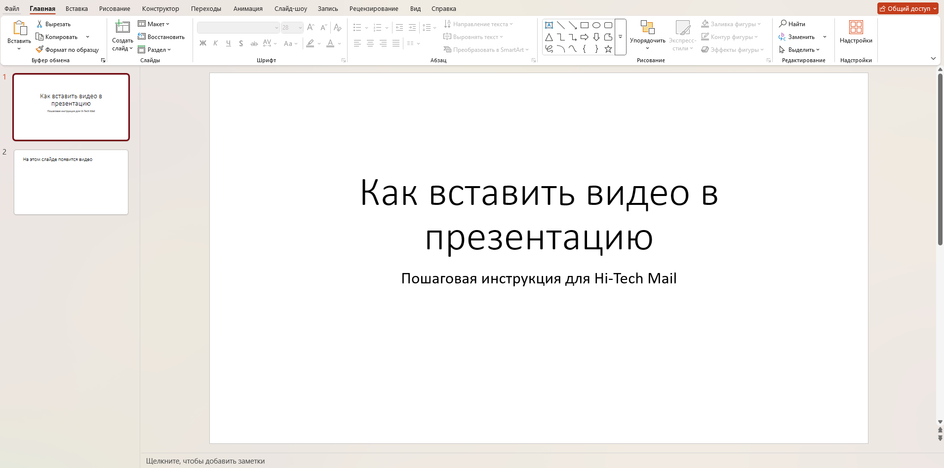This screenshot has width=944, height=468.
Task: Open the font size dropdown
Action: [300, 28]
